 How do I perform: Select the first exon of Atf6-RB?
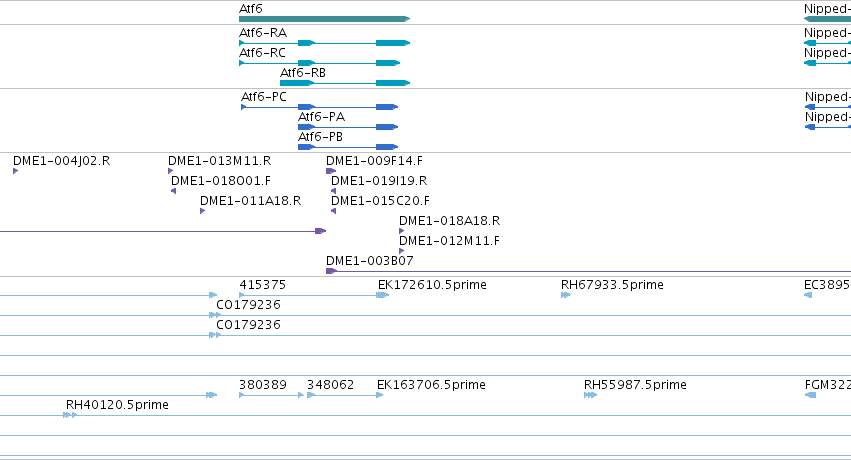click(x=297, y=83)
